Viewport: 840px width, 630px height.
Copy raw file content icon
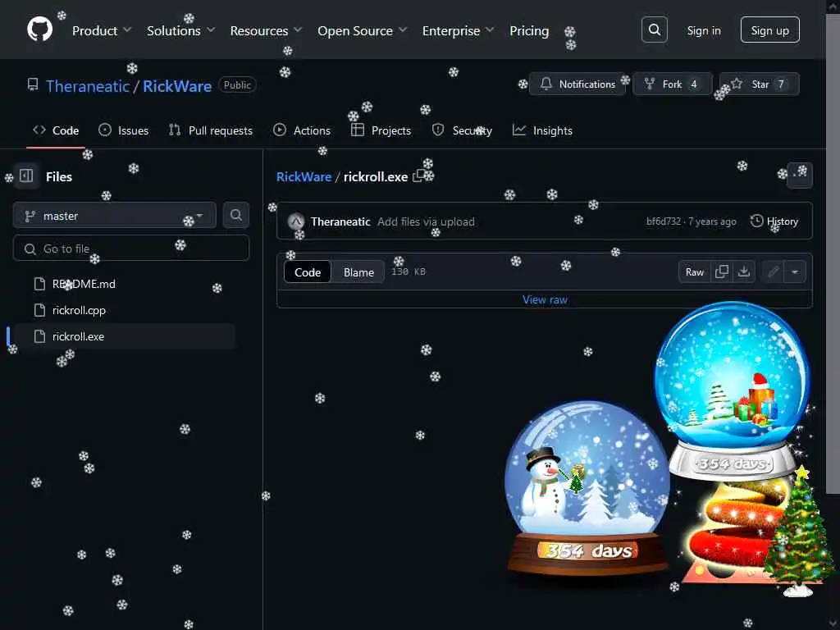722,272
